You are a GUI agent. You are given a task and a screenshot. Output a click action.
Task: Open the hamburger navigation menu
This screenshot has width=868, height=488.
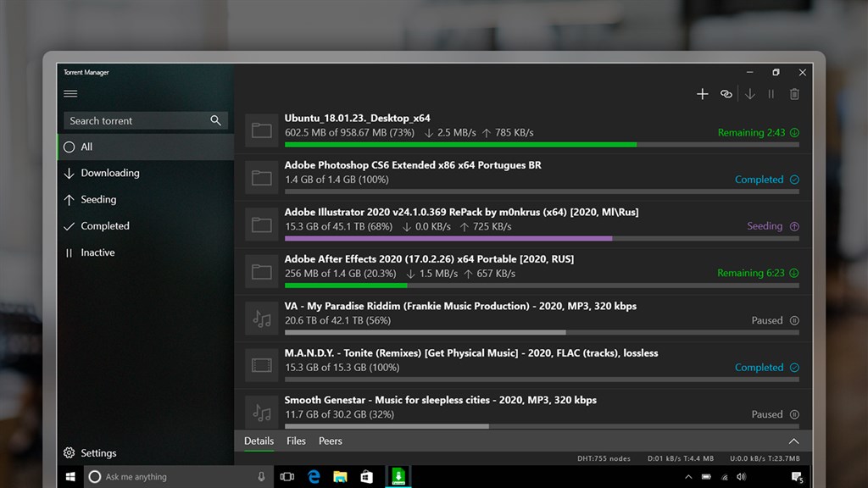(x=70, y=93)
